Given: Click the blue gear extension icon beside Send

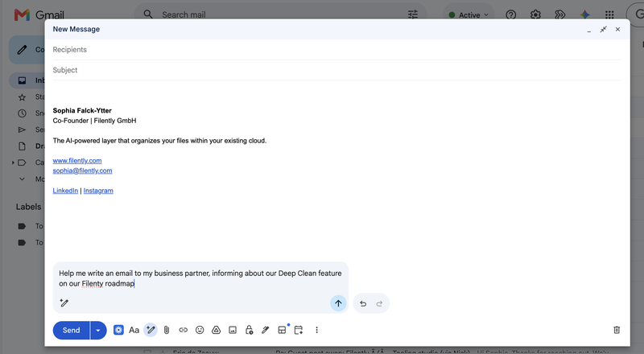Looking at the screenshot, I should pos(118,330).
